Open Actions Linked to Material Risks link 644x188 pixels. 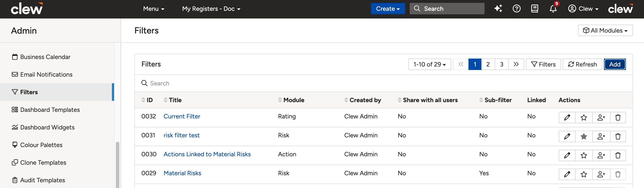tap(207, 154)
